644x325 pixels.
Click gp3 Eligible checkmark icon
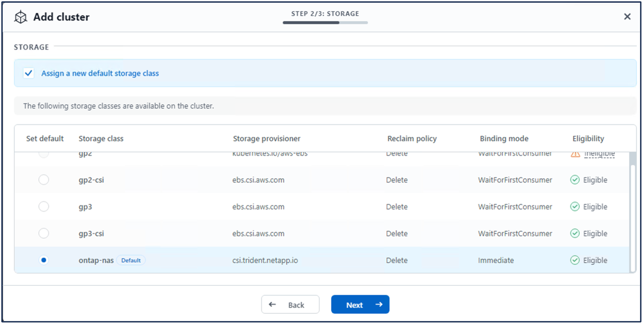coord(575,207)
